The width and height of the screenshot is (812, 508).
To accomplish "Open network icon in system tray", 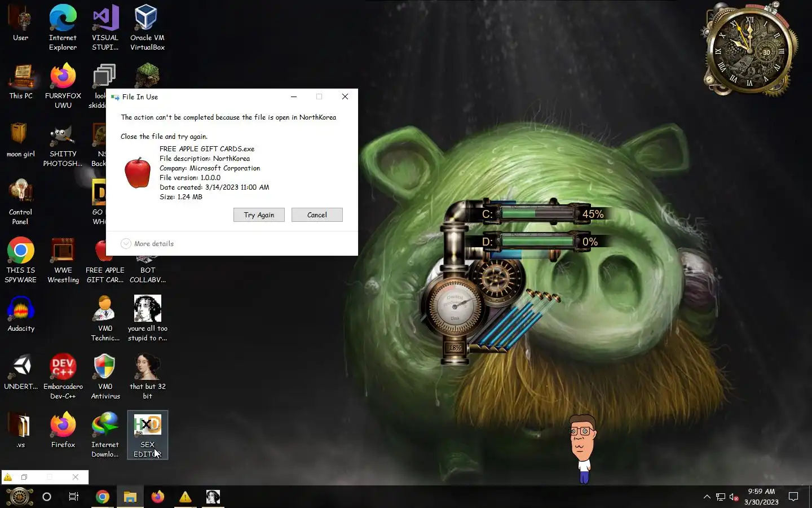I will coord(721,497).
